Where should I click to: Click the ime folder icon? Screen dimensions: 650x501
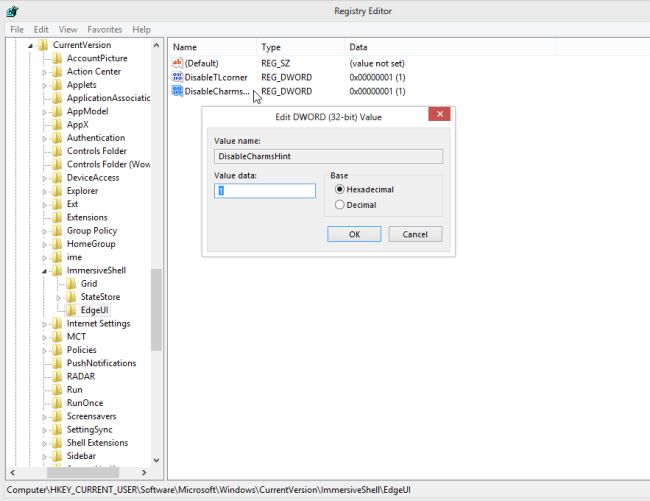pos(57,257)
